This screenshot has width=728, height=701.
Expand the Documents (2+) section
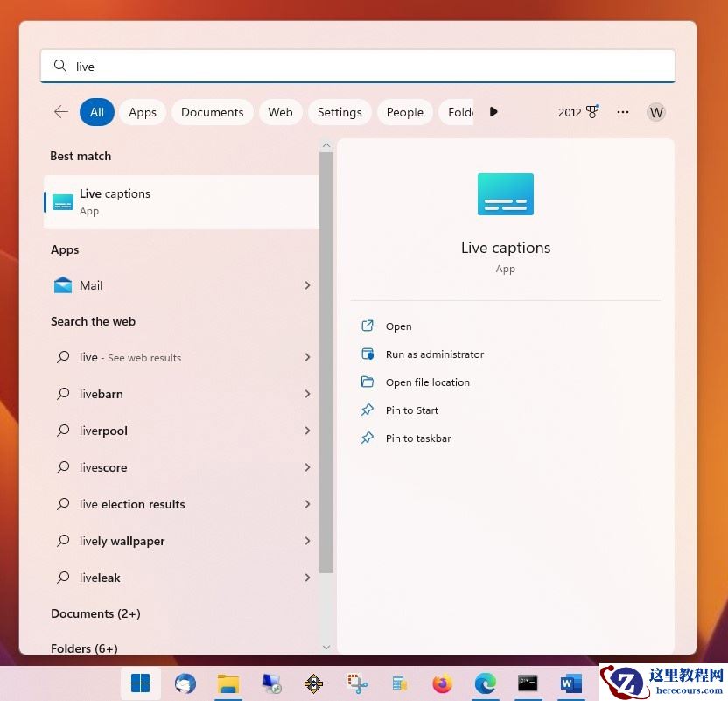tap(95, 613)
